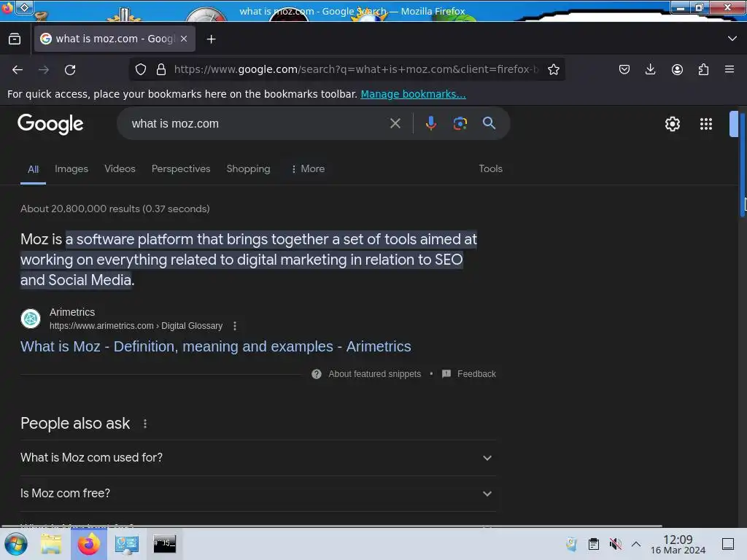This screenshot has width=747, height=560.
Task: Go back one page
Action: 18,69
